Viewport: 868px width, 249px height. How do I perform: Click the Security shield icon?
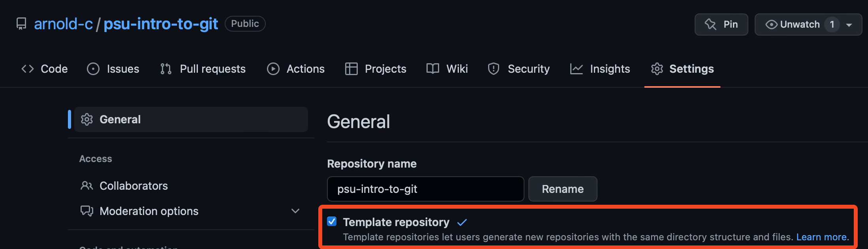494,69
